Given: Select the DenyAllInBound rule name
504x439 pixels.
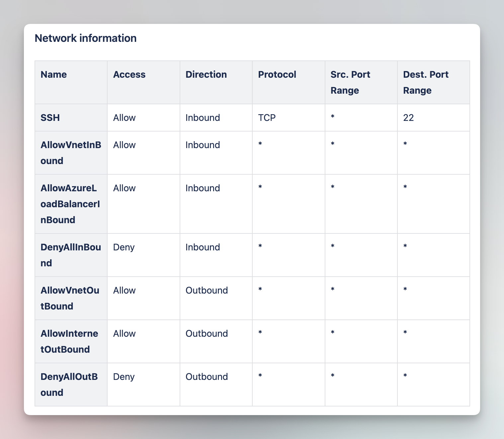Looking at the screenshot, I should [70, 255].
